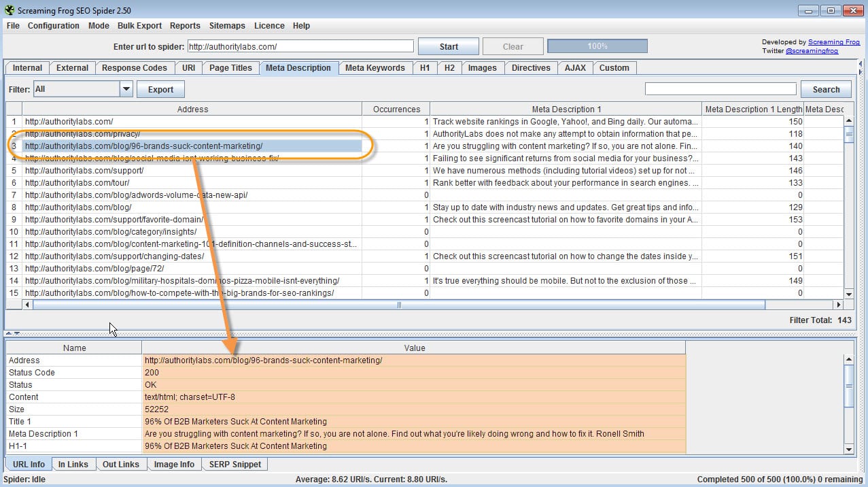
Task: Click the Value column header in the lower pane
Action: click(x=414, y=348)
